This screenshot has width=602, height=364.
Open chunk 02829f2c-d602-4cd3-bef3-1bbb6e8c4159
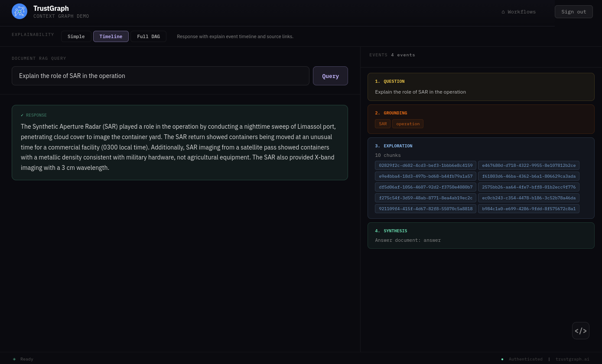[426, 165]
